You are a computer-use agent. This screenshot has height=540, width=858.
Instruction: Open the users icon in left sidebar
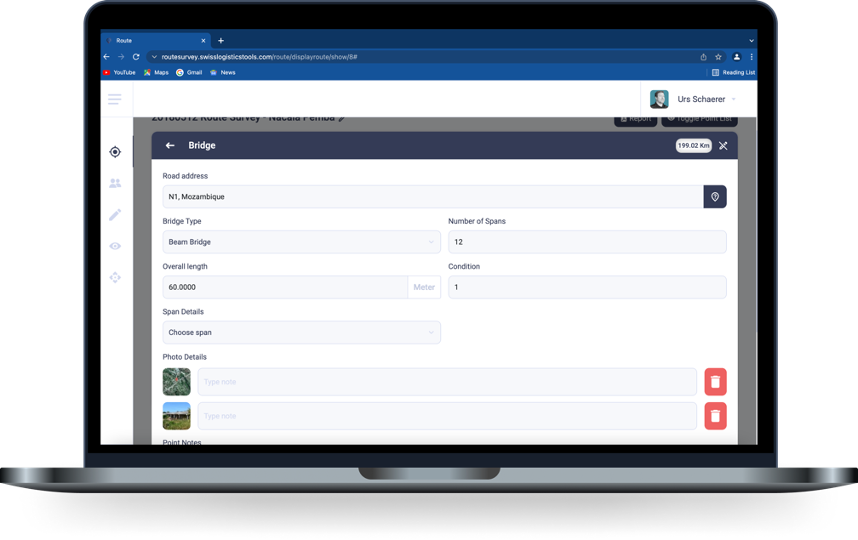(115, 183)
